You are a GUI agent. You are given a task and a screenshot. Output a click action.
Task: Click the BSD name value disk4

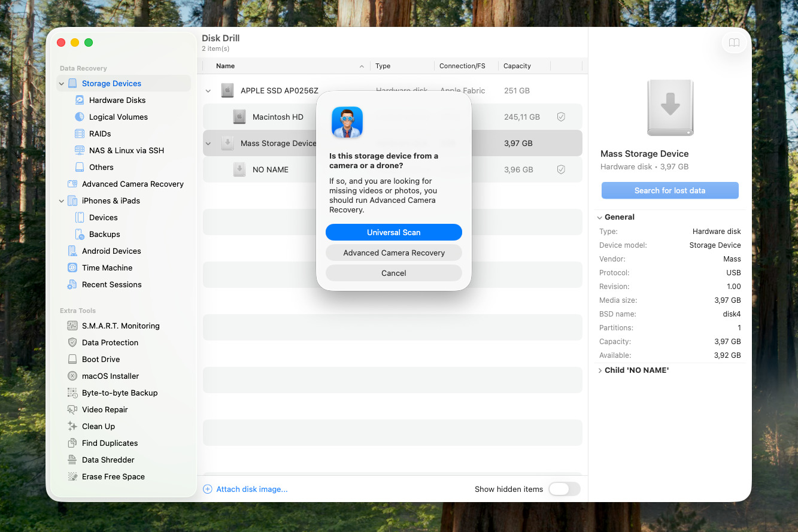[732, 314]
